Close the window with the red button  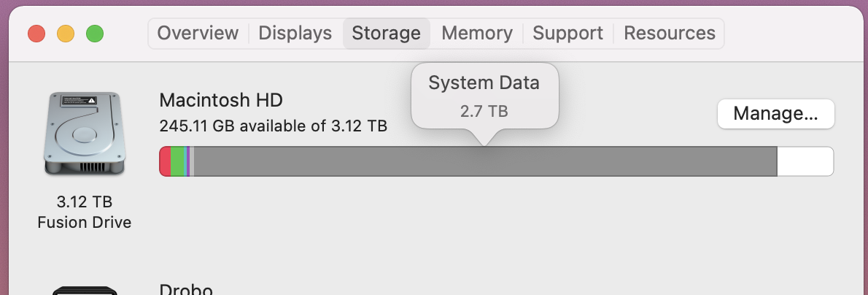click(36, 34)
